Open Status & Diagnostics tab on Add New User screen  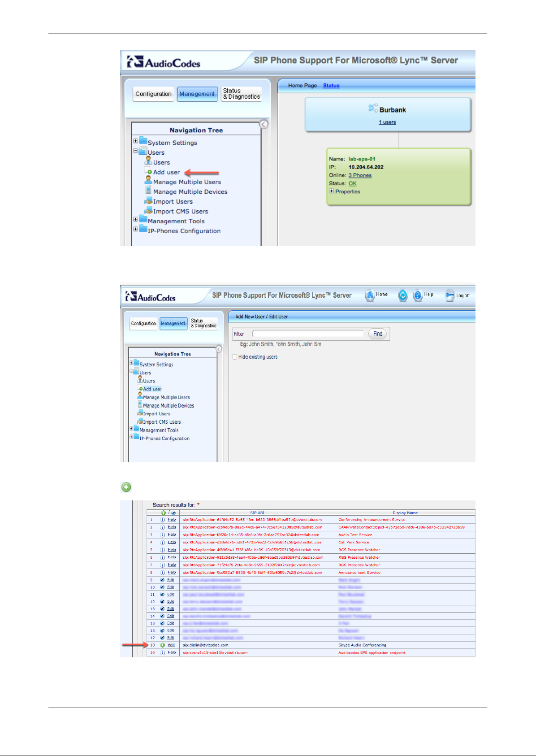point(203,324)
